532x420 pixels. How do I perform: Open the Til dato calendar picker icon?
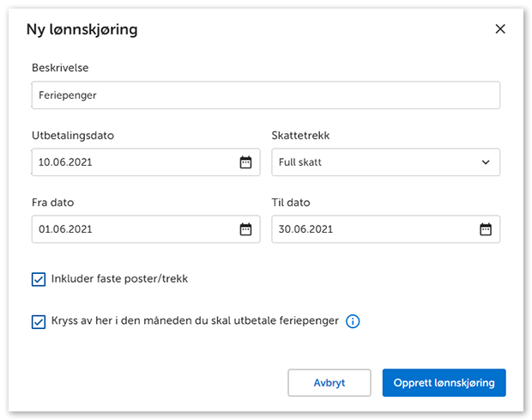(x=485, y=229)
